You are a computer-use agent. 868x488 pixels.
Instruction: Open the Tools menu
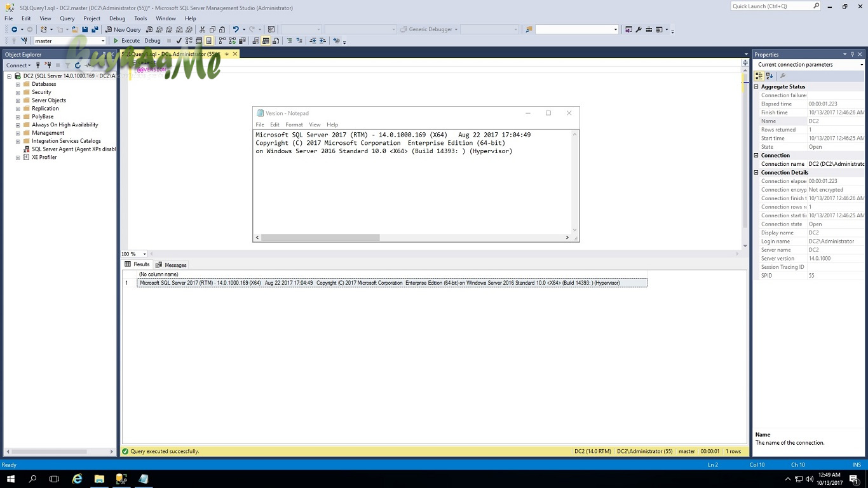140,18
